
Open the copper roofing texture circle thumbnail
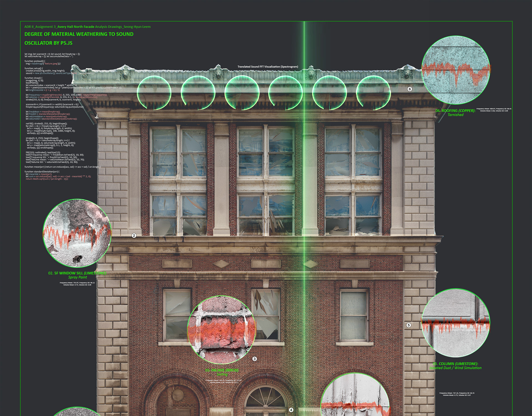click(456, 70)
